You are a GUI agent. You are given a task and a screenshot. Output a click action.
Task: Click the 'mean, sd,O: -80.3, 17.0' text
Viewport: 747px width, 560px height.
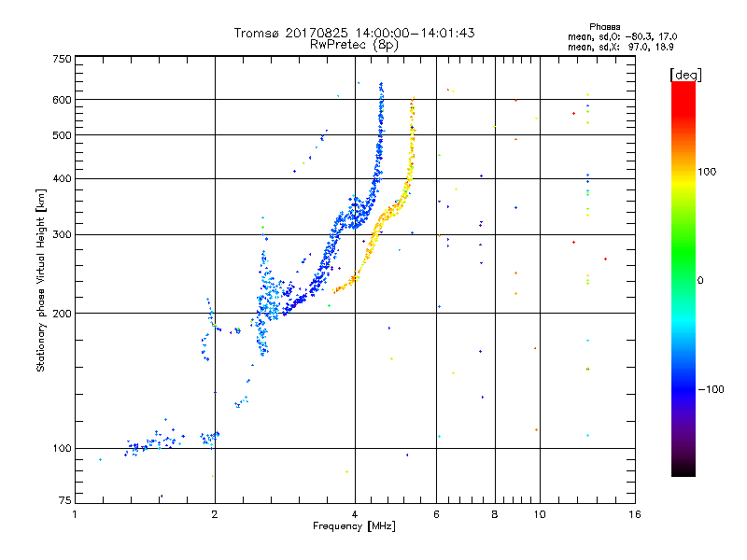tap(622, 36)
